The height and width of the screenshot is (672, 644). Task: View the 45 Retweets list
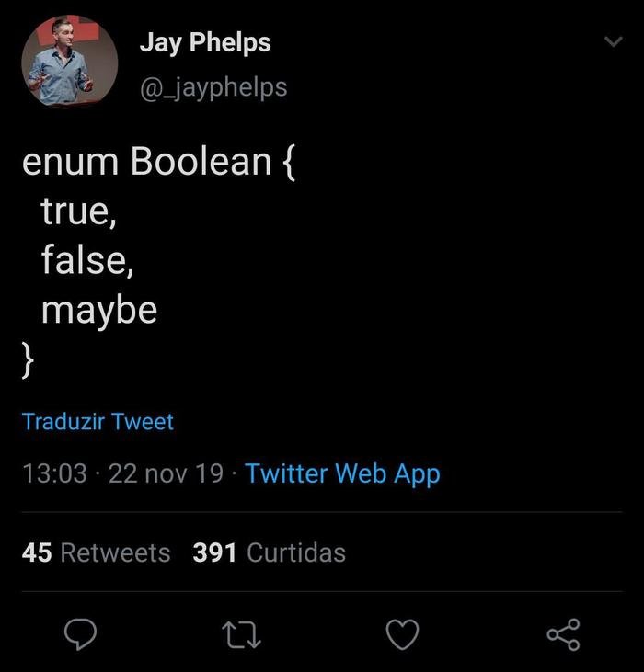point(96,552)
